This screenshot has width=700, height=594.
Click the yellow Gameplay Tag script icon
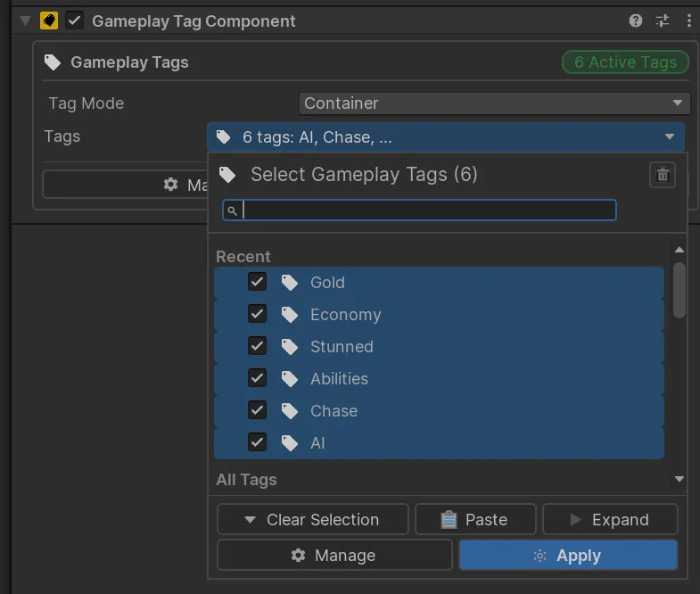point(49,21)
